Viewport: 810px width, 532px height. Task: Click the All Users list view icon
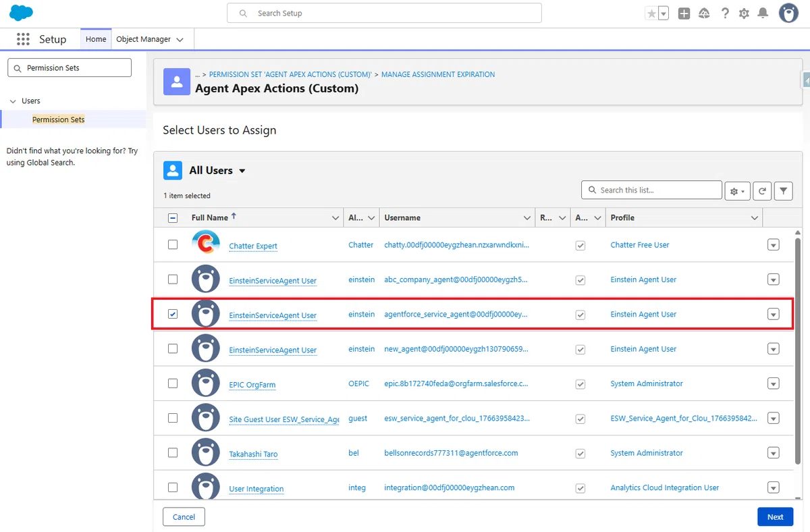[173, 170]
